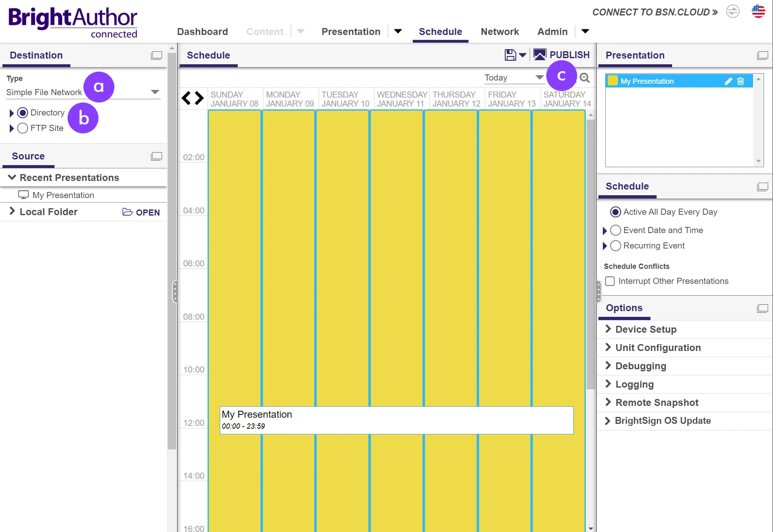
Task: Open the destination Type dropdown
Action: 83,92
